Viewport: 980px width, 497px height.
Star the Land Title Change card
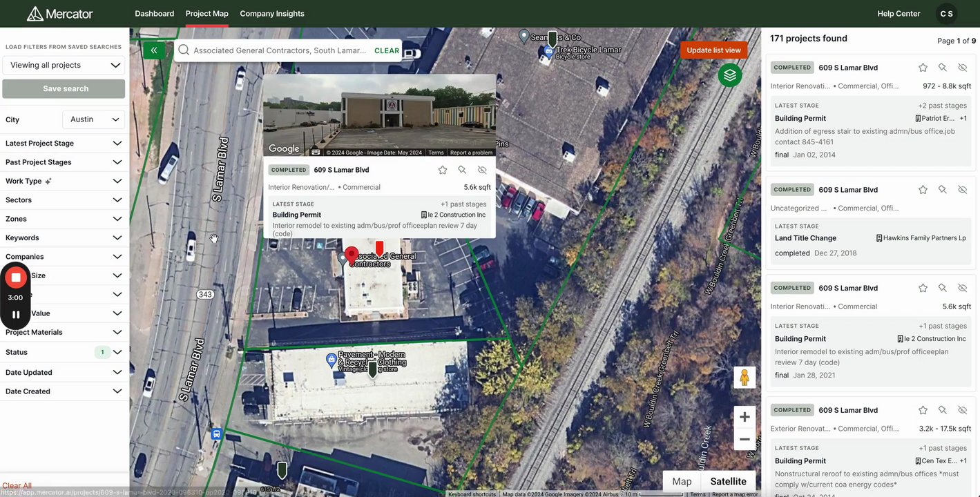click(923, 190)
